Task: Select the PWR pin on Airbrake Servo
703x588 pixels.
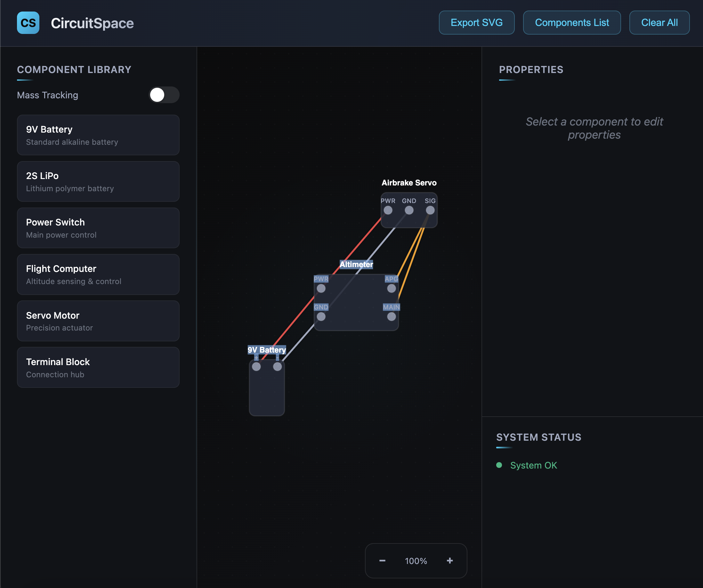Action: click(388, 210)
